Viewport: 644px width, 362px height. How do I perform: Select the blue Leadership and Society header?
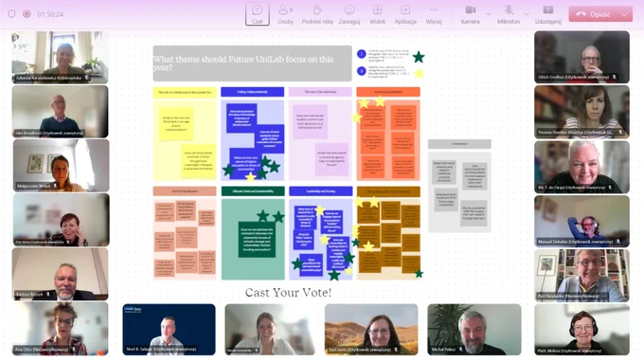(x=321, y=191)
